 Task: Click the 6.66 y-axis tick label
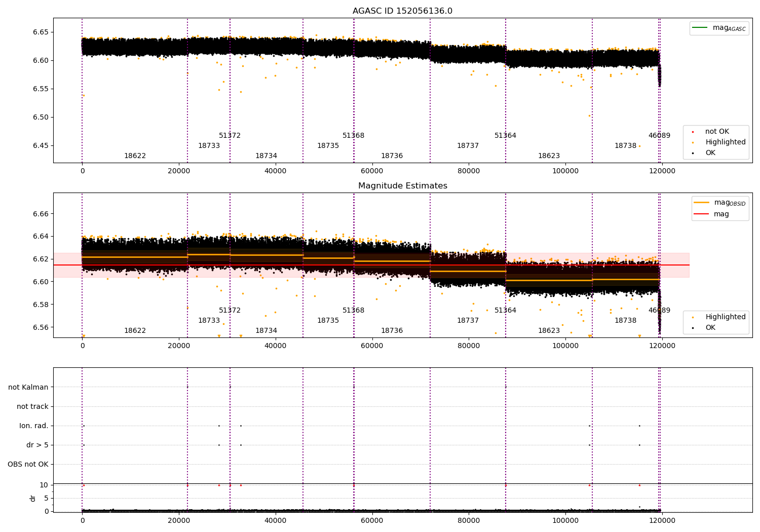[x=41, y=214]
